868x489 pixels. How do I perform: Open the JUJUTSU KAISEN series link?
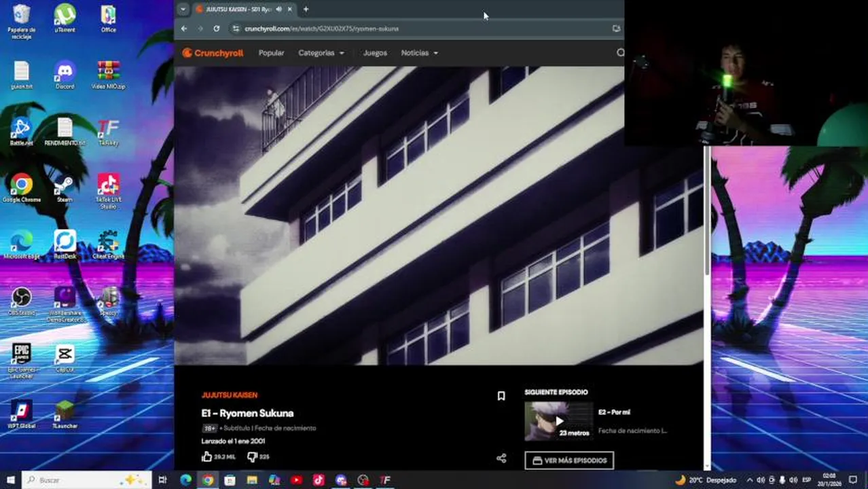(x=229, y=395)
